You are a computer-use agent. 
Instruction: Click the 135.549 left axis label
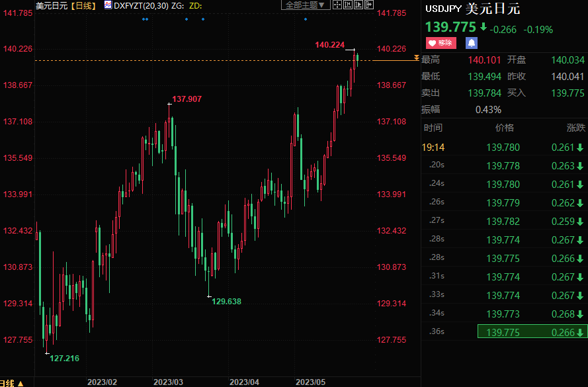point(18,158)
